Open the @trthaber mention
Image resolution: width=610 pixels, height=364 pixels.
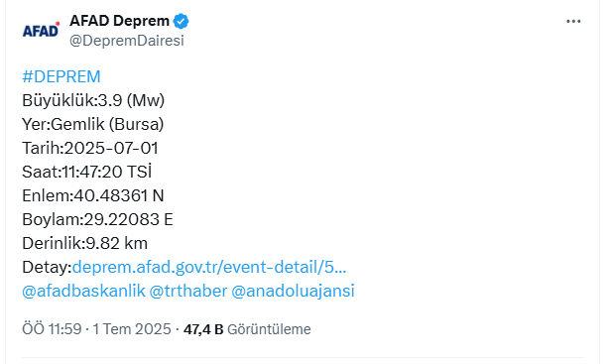click(x=188, y=291)
